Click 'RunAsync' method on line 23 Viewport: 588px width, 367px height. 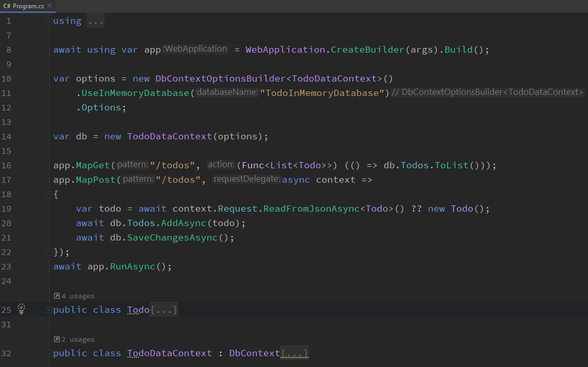[132, 266]
